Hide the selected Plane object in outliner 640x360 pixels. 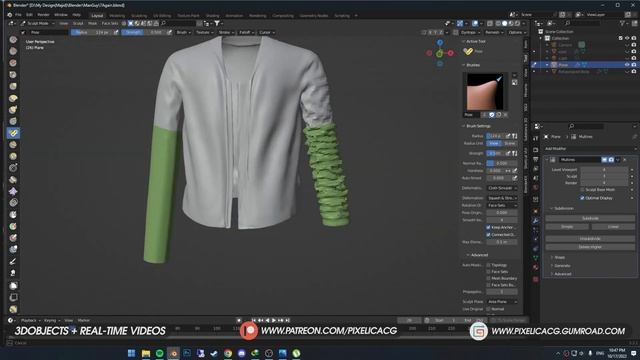coord(627,64)
